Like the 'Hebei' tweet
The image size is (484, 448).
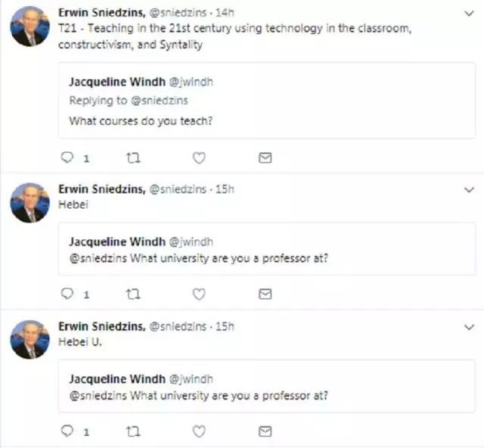click(x=199, y=294)
